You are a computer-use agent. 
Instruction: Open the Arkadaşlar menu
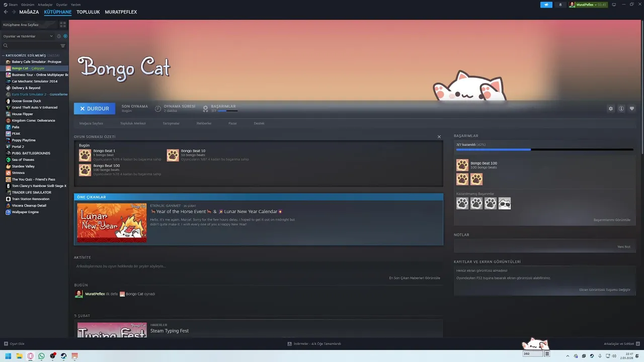tap(45, 5)
